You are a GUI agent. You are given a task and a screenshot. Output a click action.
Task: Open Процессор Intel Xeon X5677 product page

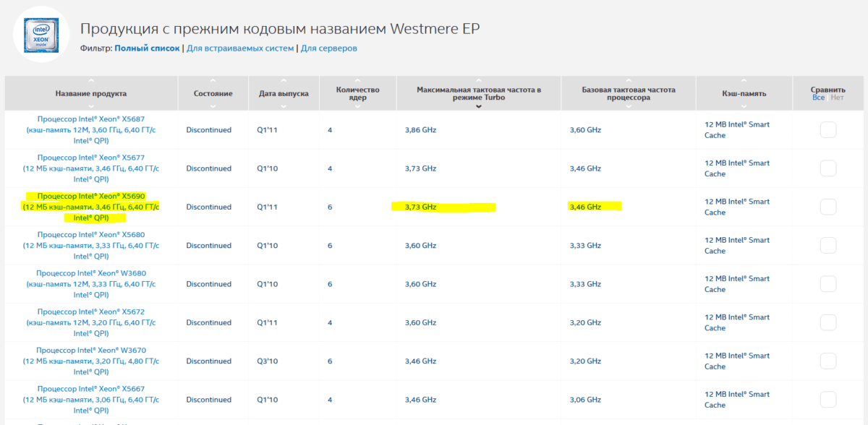click(x=91, y=168)
